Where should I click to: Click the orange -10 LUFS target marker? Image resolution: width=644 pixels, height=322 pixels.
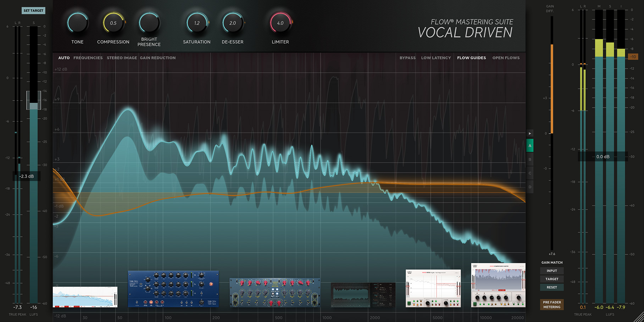[x=633, y=57]
